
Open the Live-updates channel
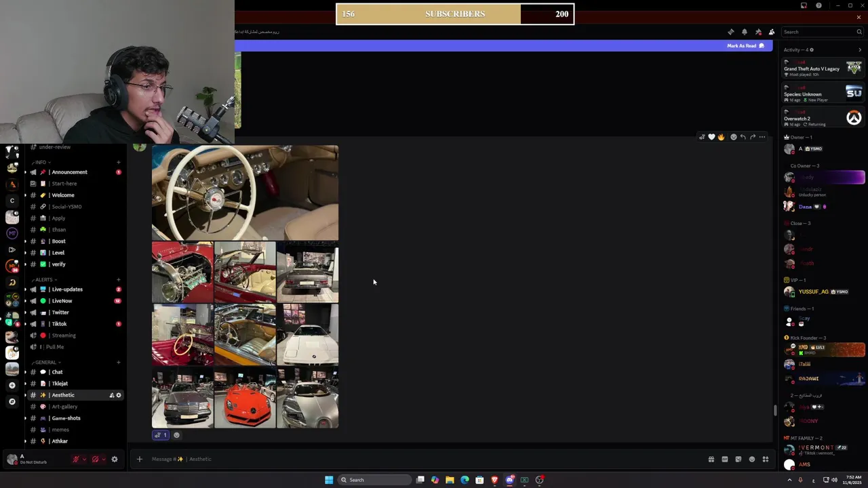75,289
